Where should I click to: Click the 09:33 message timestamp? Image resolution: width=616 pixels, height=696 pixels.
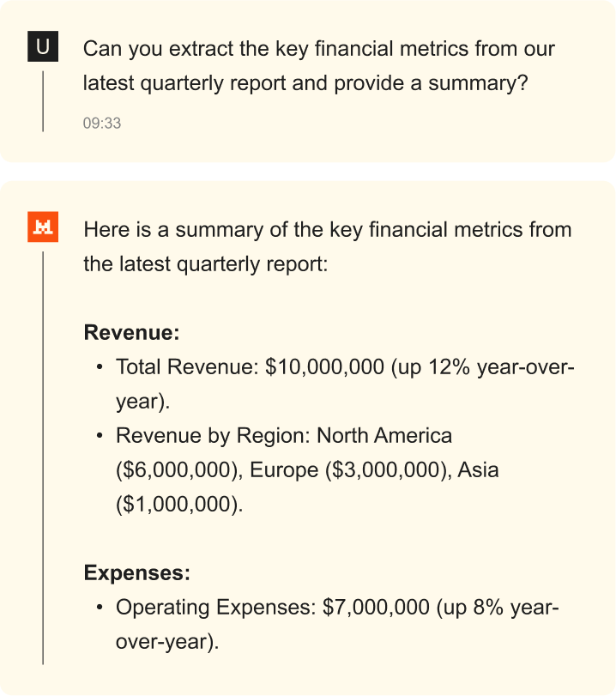(x=102, y=124)
